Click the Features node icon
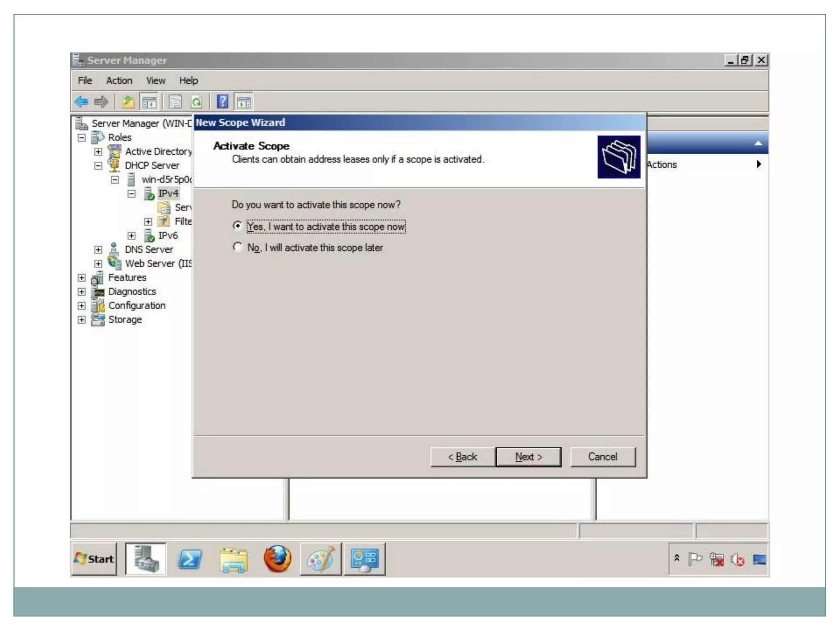840x630 pixels. (98, 278)
